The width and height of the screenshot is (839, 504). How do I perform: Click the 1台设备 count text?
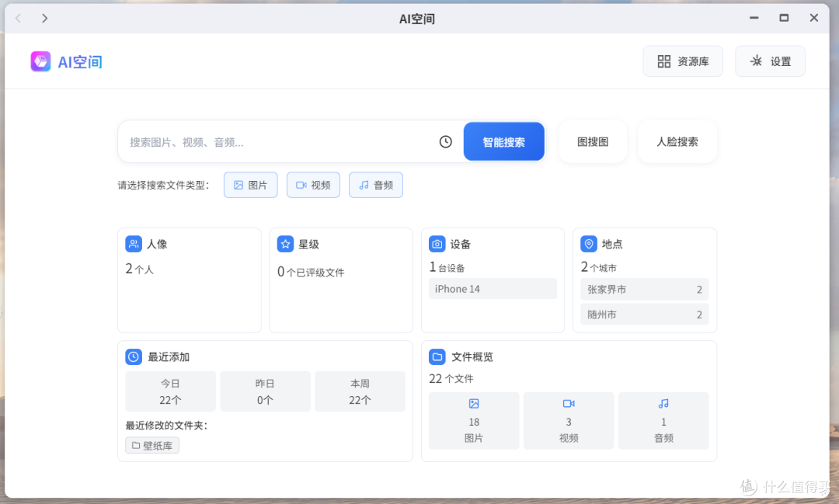(x=447, y=267)
